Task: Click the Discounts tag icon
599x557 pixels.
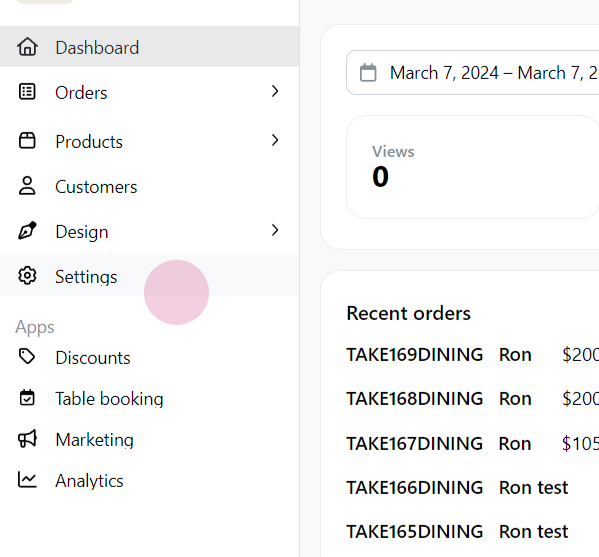Action: point(27,357)
